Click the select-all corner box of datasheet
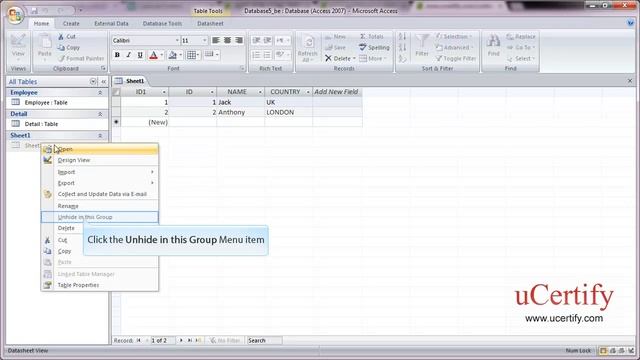The image size is (640, 360). 116,92
